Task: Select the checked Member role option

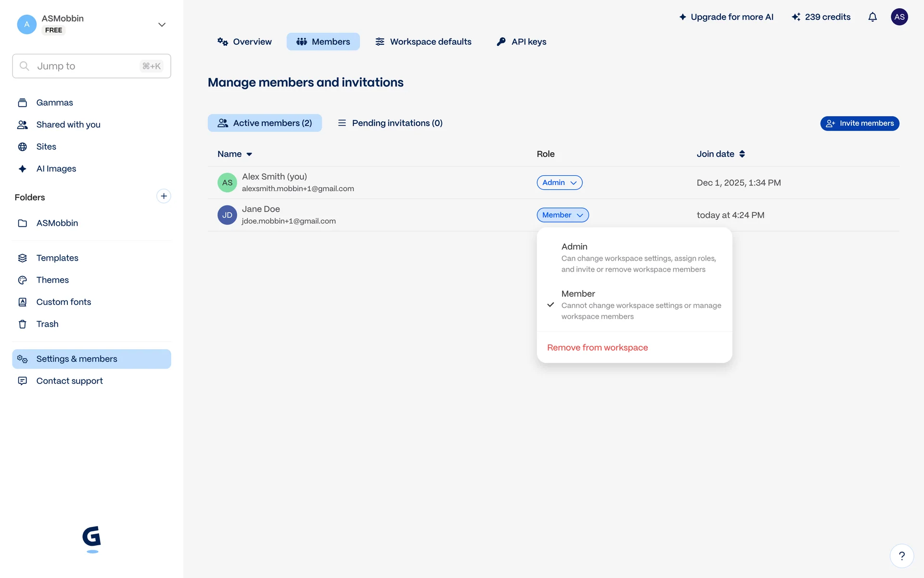Action: 633,304
